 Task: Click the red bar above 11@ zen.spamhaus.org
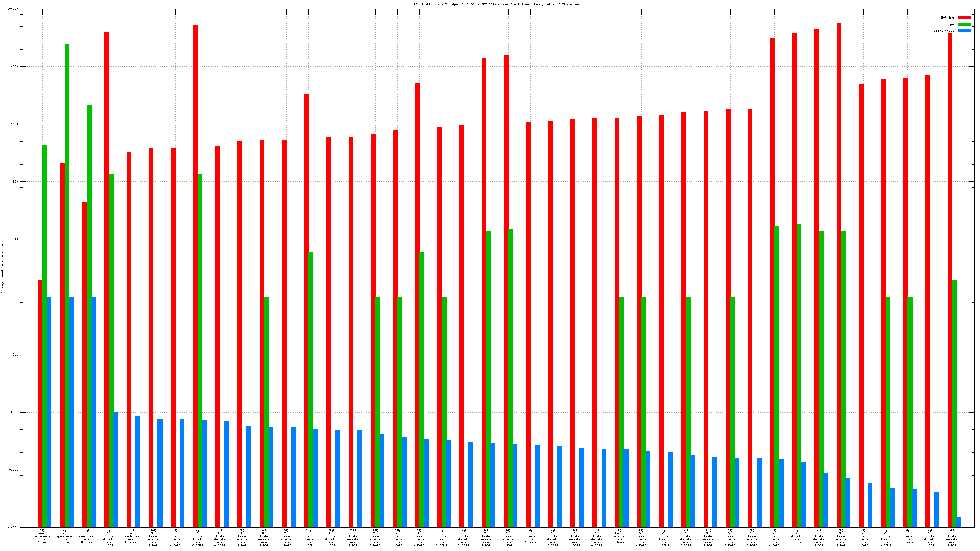pyautogui.click(x=129, y=339)
